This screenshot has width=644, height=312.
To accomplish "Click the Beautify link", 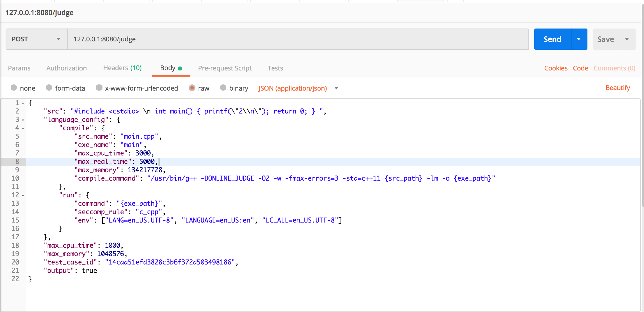I will coord(617,88).
